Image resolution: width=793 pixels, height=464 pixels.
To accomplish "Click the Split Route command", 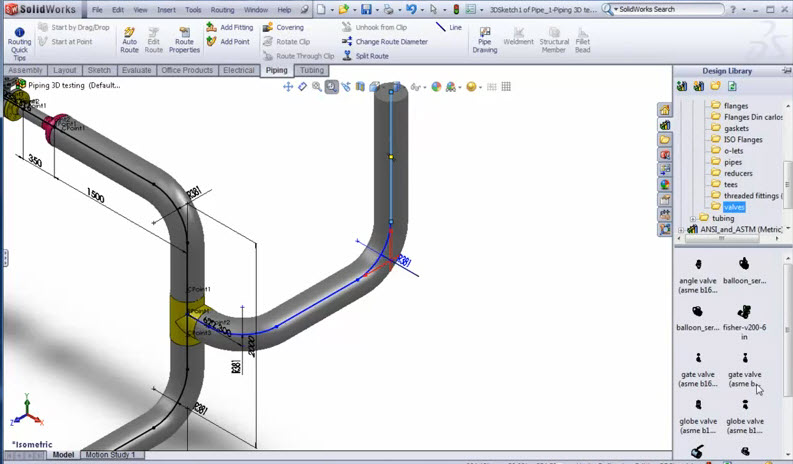I will click(x=365, y=56).
